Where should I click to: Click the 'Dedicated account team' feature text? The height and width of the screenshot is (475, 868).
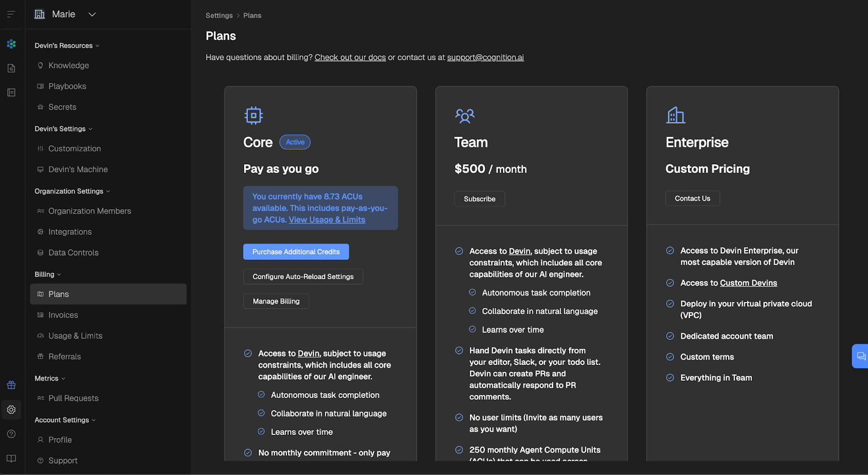tap(727, 336)
